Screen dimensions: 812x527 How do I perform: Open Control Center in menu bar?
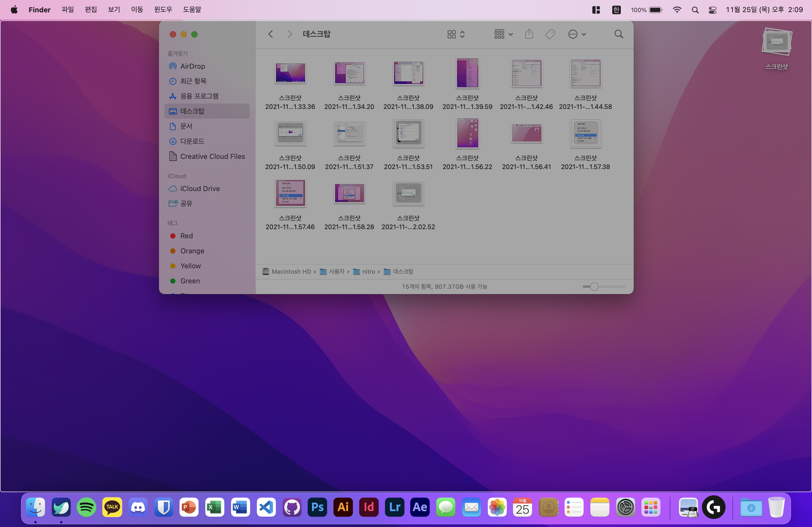tap(712, 10)
